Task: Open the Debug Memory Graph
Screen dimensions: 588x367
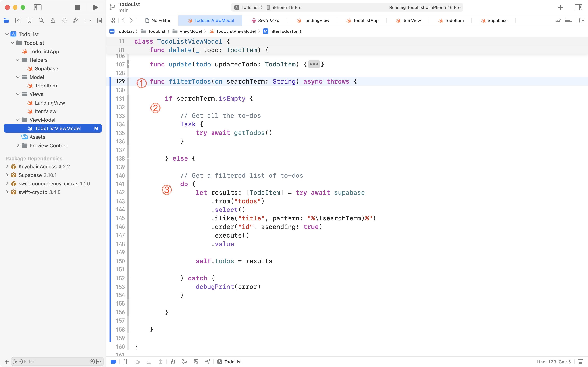Action: click(x=184, y=361)
